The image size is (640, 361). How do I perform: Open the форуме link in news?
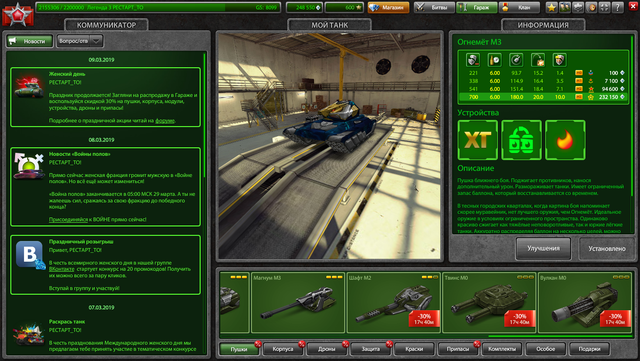tap(165, 120)
